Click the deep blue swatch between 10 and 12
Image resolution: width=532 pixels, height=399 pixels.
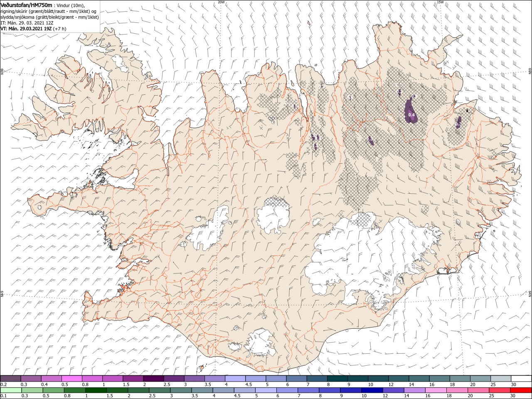point(372,390)
